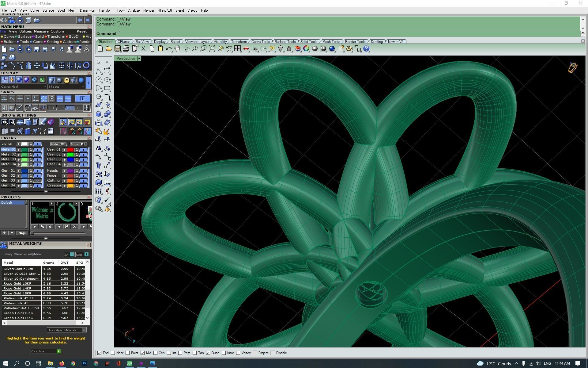The image size is (588, 368).
Task: Switch to the Curve Tools tab
Action: click(261, 42)
